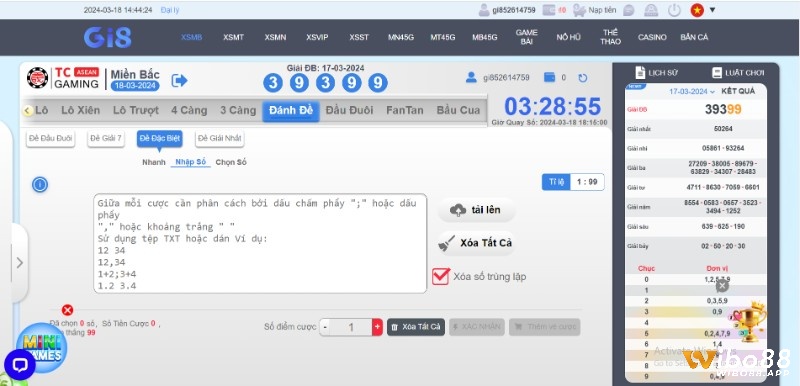Screen dimensions: 800x386
Task: Click the Tỉ lệ 1:99 odds badge
Action: (573, 182)
